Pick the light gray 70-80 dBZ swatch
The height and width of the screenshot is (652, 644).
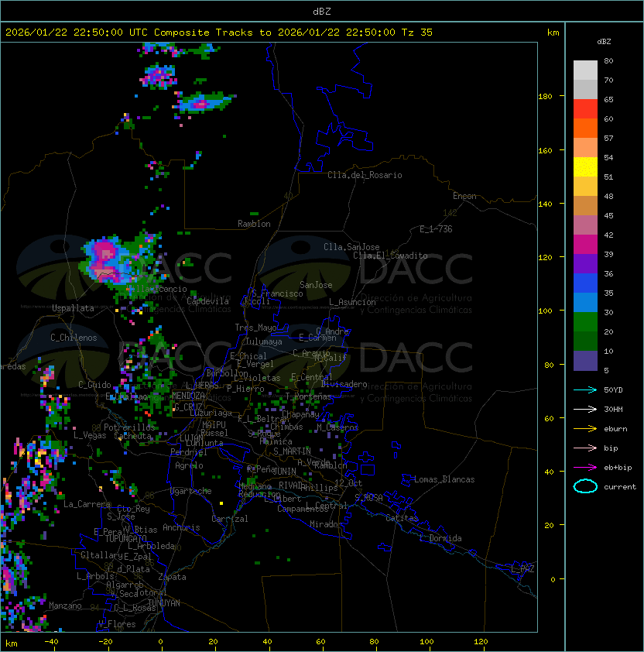point(585,70)
